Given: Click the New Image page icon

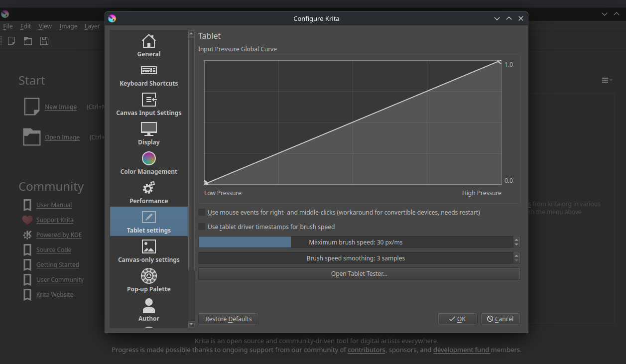Looking at the screenshot, I should point(31,107).
